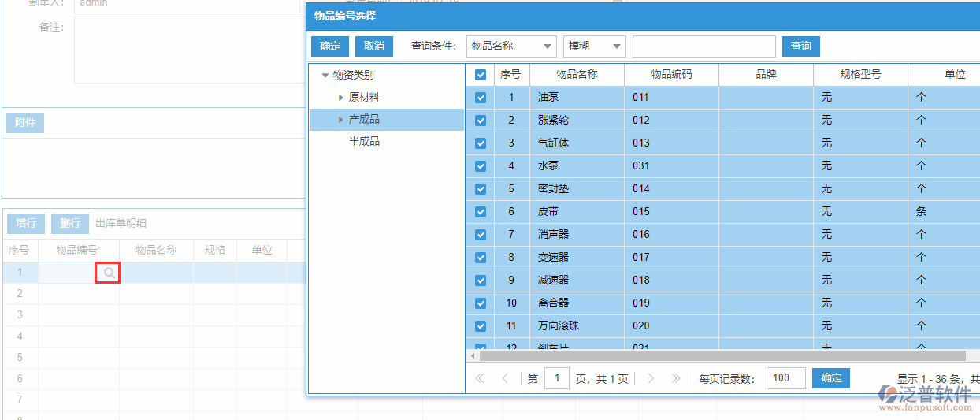Go to previous page arrow
The height and width of the screenshot is (420, 980).
click(x=505, y=379)
